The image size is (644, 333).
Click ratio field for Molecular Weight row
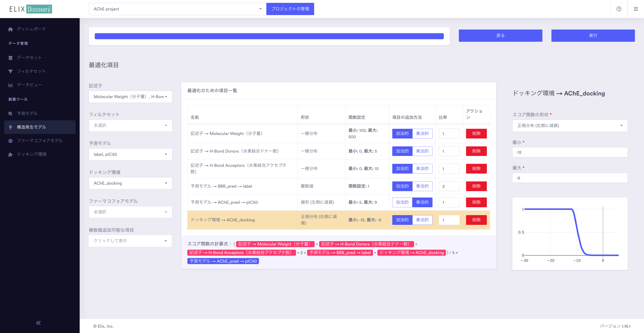(x=449, y=134)
